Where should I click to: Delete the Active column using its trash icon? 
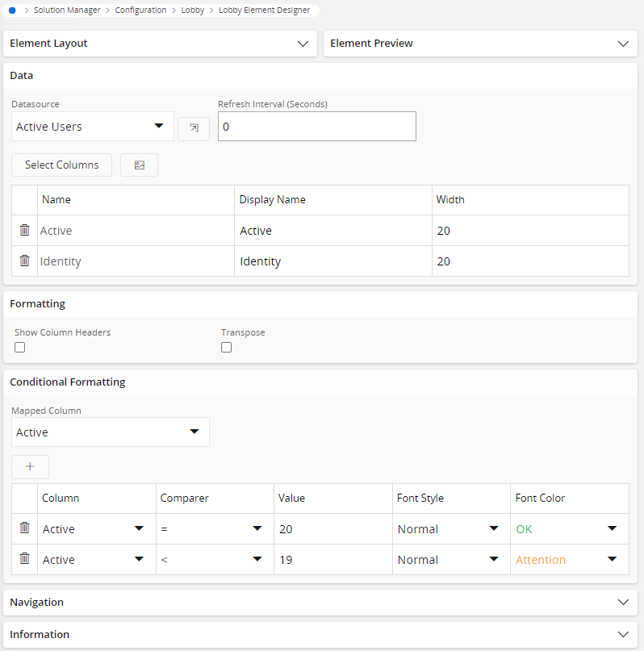(x=24, y=230)
